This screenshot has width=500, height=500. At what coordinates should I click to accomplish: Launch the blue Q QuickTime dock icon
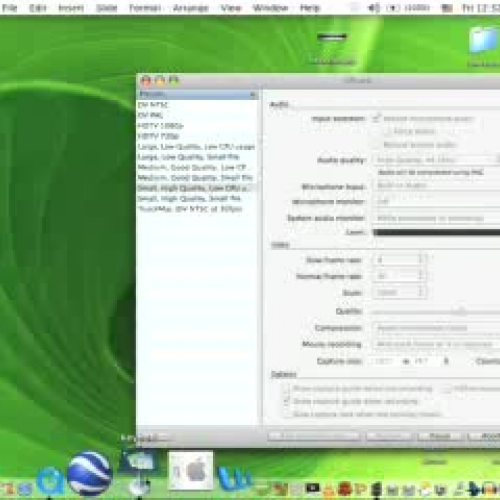50,481
